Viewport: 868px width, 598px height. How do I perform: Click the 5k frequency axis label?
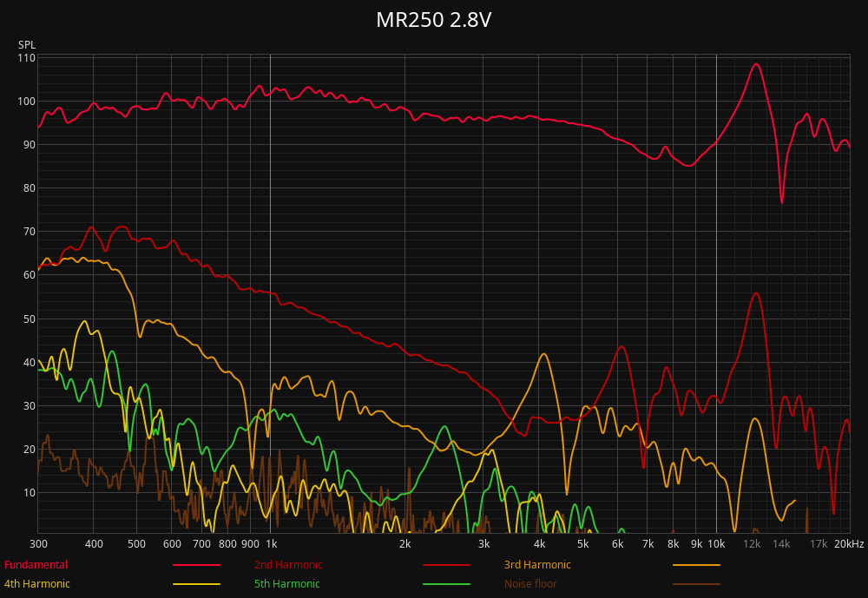click(x=583, y=543)
